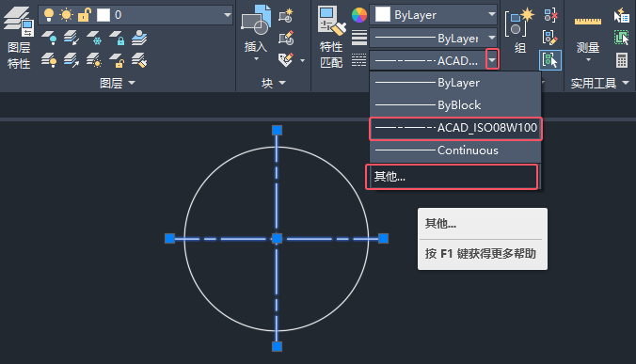Choose 其他... at bottom of linetype list
The width and height of the screenshot is (636, 364).
click(x=452, y=177)
